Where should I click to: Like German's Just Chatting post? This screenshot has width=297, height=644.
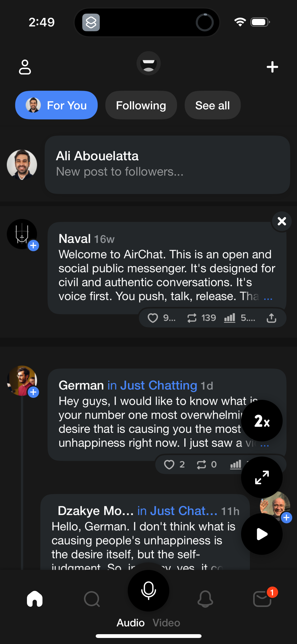[x=169, y=465]
